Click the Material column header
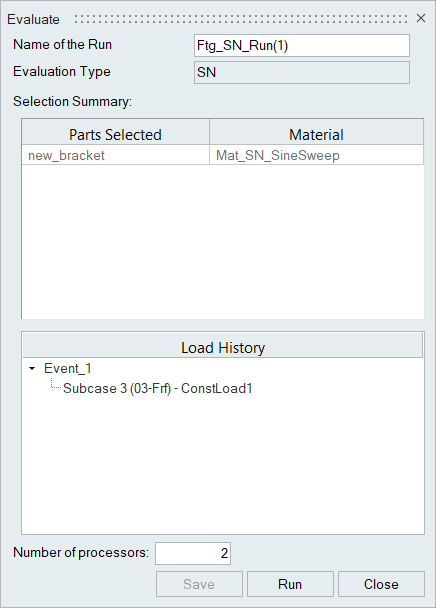This screenshot has width=436, height=608. [317, 134]
